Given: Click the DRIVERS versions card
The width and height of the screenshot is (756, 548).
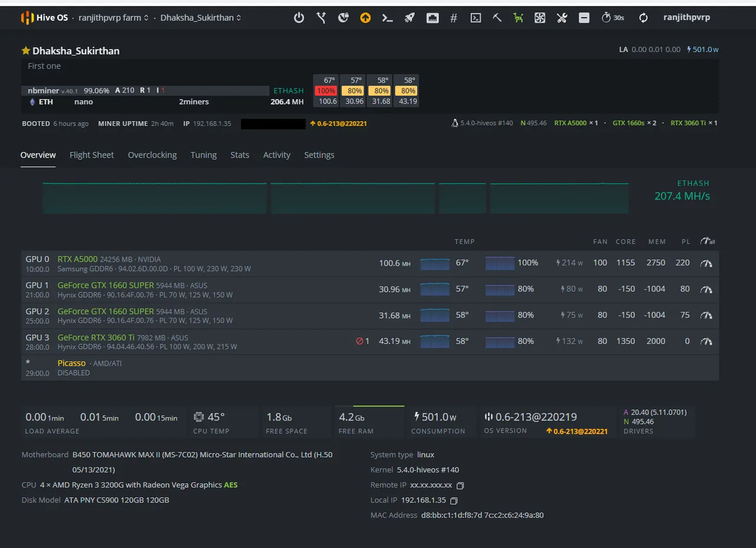Looking at the screenshot, I should point(657,422).
